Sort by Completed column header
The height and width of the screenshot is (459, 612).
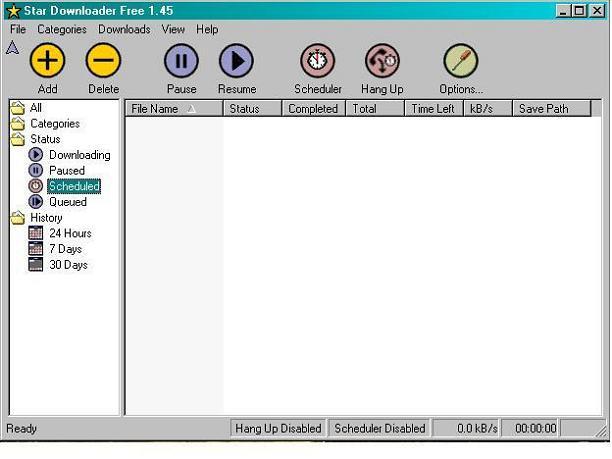pyautogui.click(x=313, y=109)
